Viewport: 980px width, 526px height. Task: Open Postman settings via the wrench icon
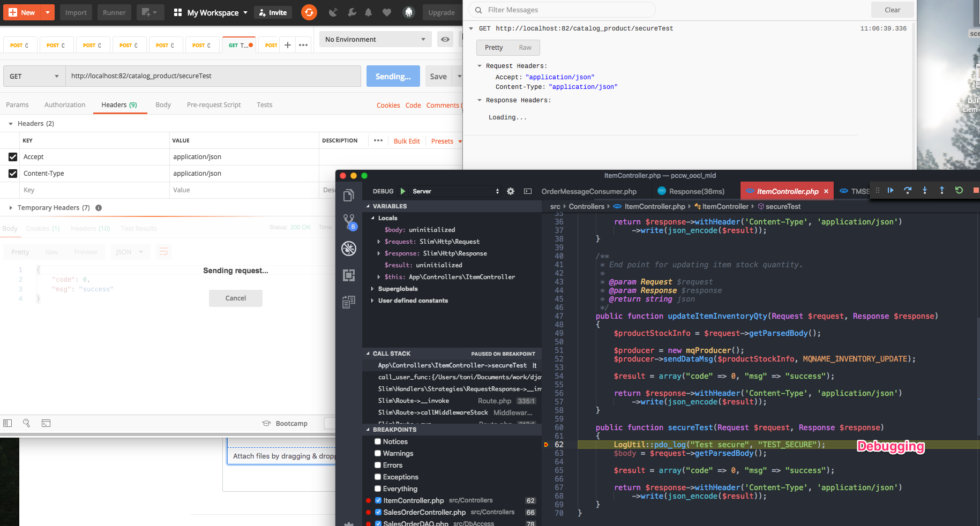(350, 12)
